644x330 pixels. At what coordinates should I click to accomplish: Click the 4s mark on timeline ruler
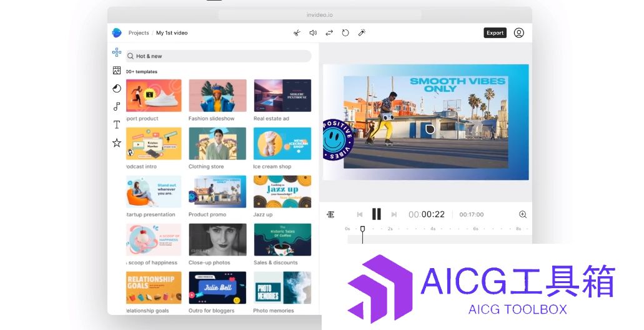[x=433, y=229]
